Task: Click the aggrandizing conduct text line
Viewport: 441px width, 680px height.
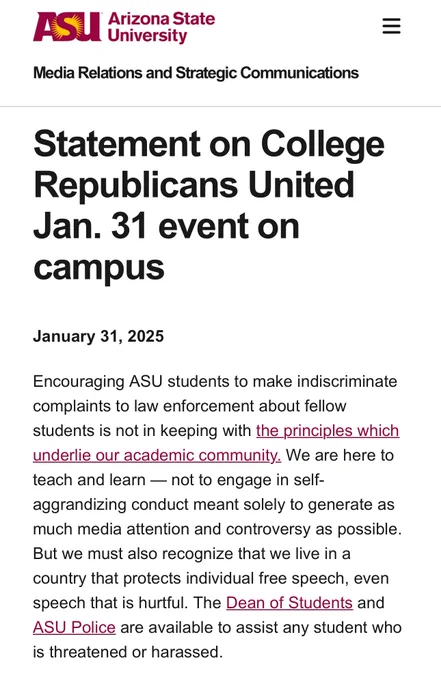Action: point(214,505)
